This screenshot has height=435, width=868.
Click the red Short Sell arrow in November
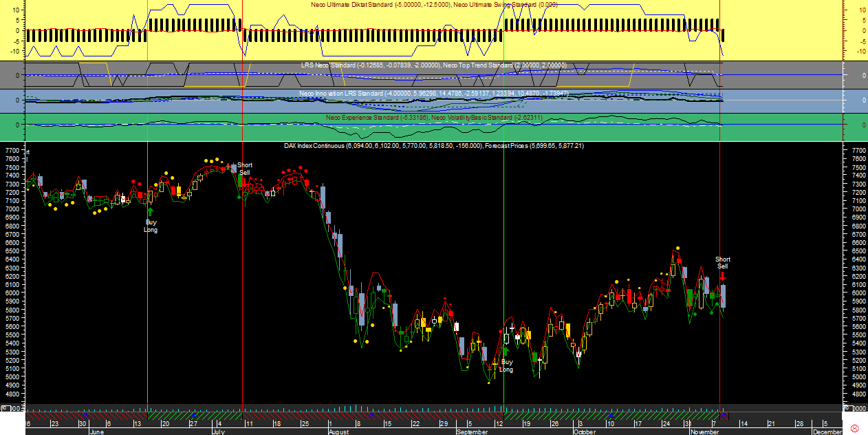[723, 276]
